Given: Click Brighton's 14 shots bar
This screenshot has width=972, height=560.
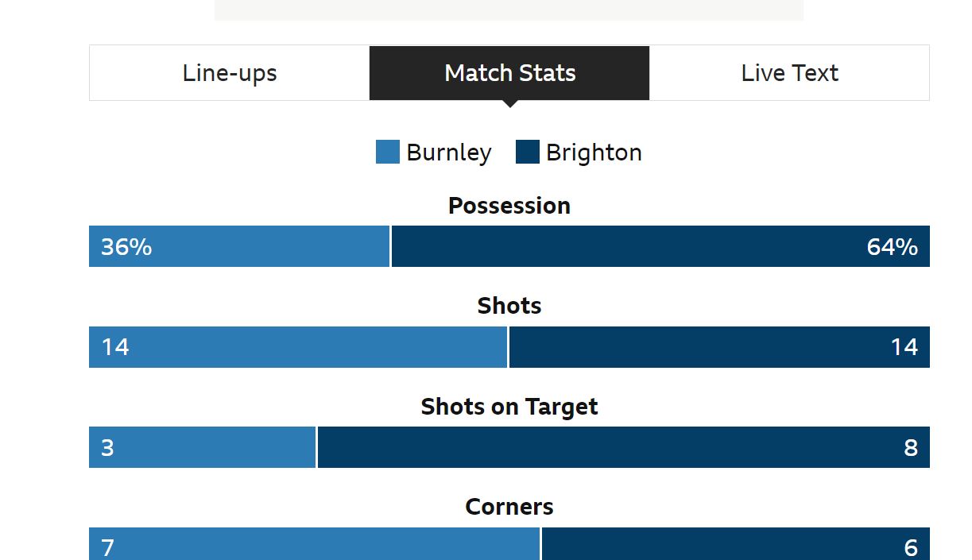Looking at the screenshot, I should click(x=719, y=347).
